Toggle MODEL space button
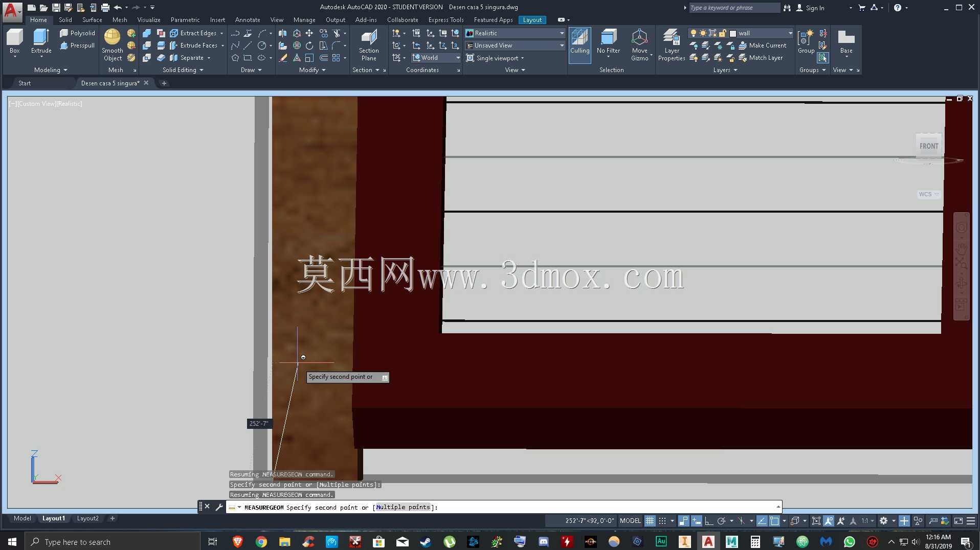The image size is (980, 550). click(x=630, y=521)
